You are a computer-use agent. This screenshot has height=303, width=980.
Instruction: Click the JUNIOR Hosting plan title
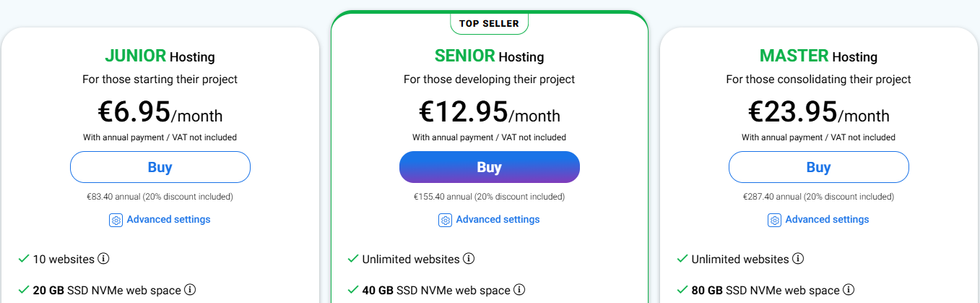[x=160, y=56]
